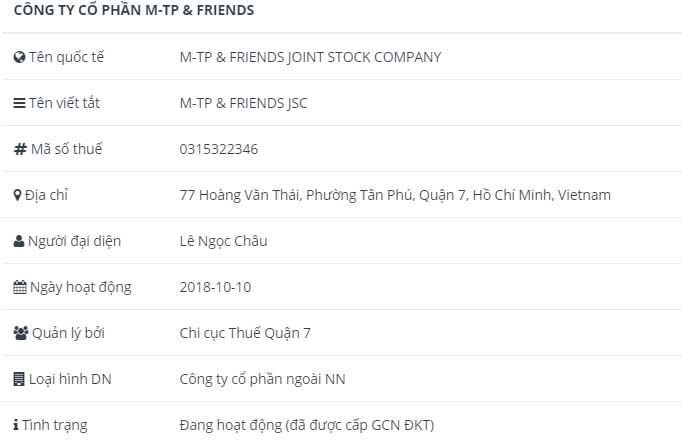Click the map pin icon beside Địa chỉ
The image size is (682, 447).
click(17, 195)
